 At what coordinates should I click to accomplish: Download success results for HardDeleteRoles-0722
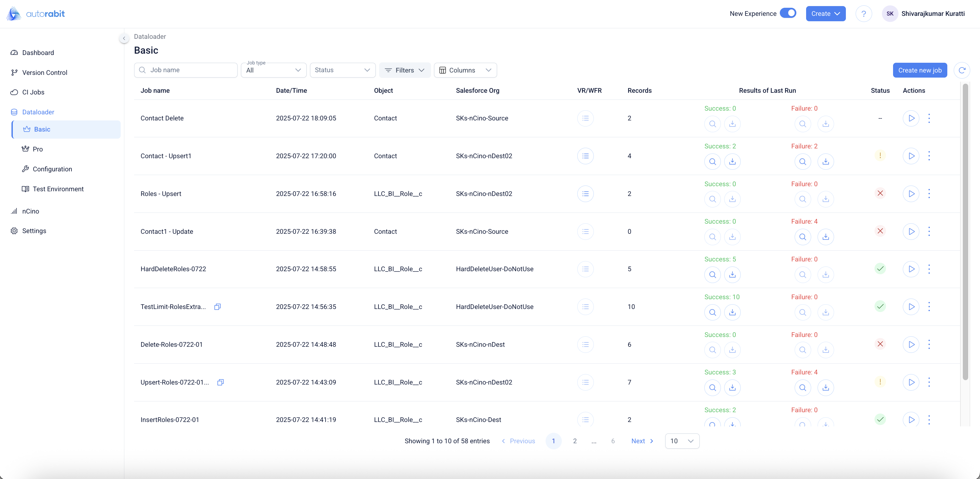point(732,275)
